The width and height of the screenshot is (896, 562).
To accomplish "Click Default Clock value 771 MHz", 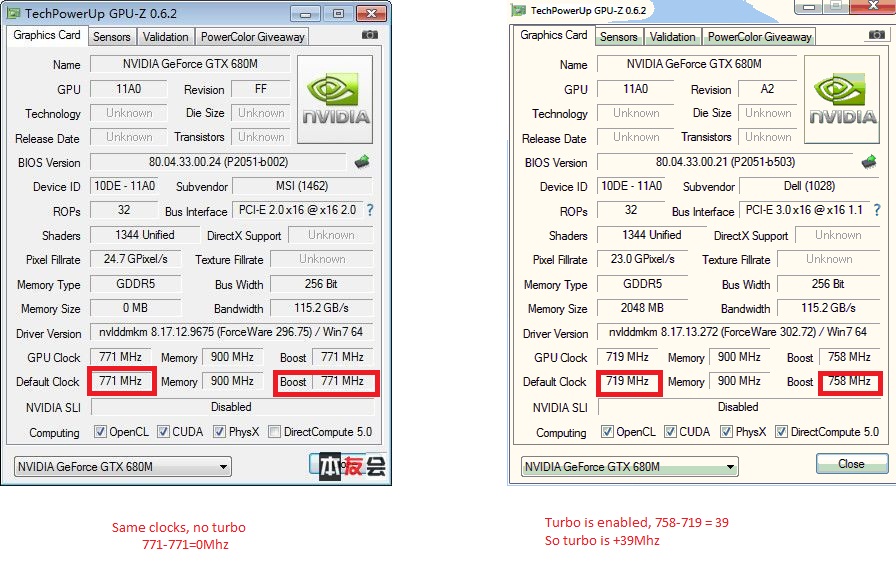I will tap(121, 381).
